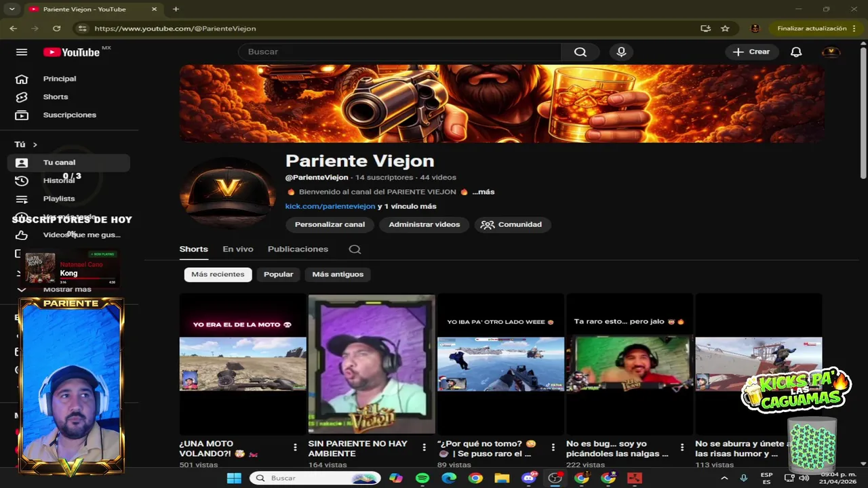
Task: Bookmark this page with star icon
Action: tap(725, 28)
